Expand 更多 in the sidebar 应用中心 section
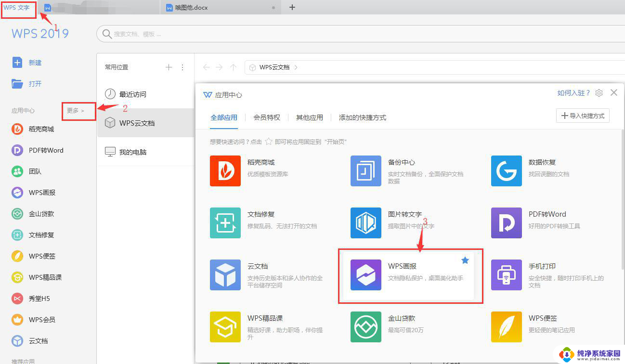The image size is (625, 364). click(76, 111)
